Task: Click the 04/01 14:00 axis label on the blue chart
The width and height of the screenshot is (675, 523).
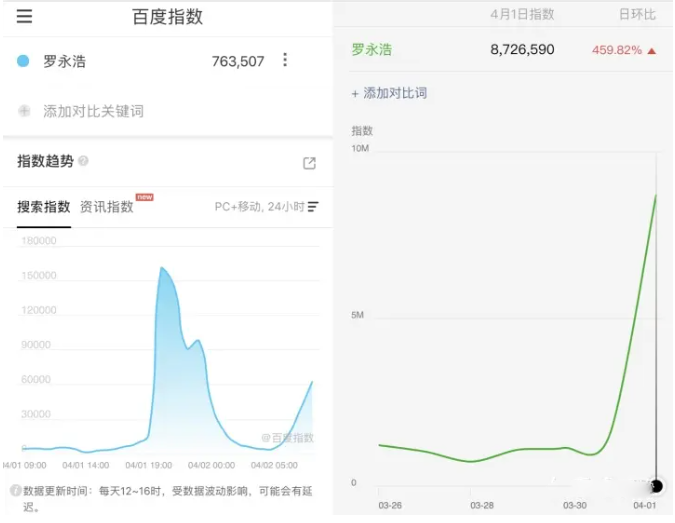Action: (x=86, y=465)
